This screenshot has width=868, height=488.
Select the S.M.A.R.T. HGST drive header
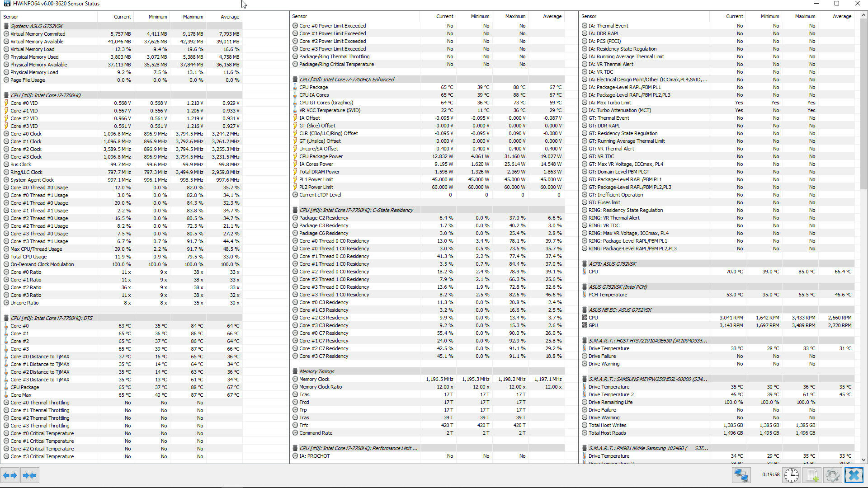click(x=717, y=341)
